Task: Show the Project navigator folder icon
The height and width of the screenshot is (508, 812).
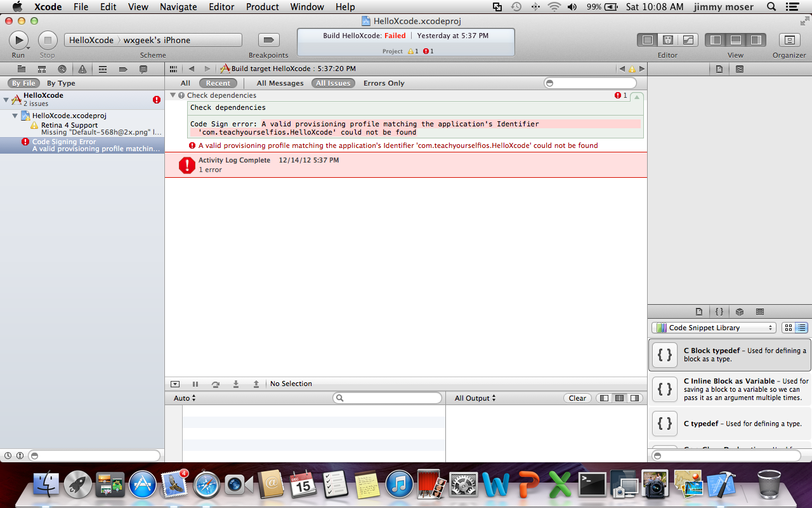Action: click(22, 69)
